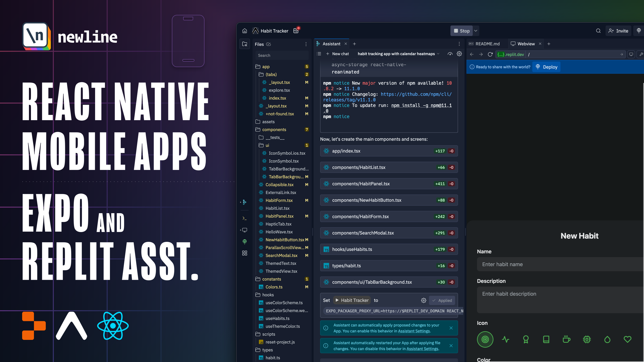Open the search magnifier icon in the top bar
This screenshot has height=362, width=644.
coord(598,31)
